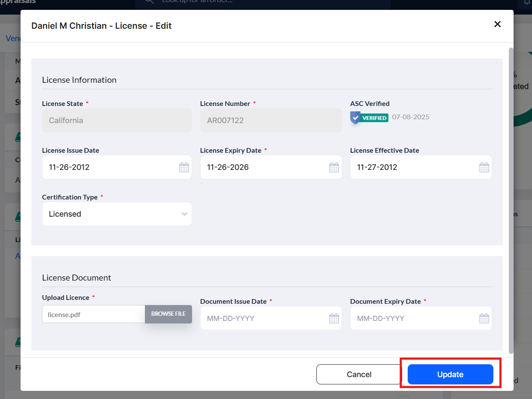Click the Cancel button
The height and width of the screenshot is (399, 532).
click(359, 374)
